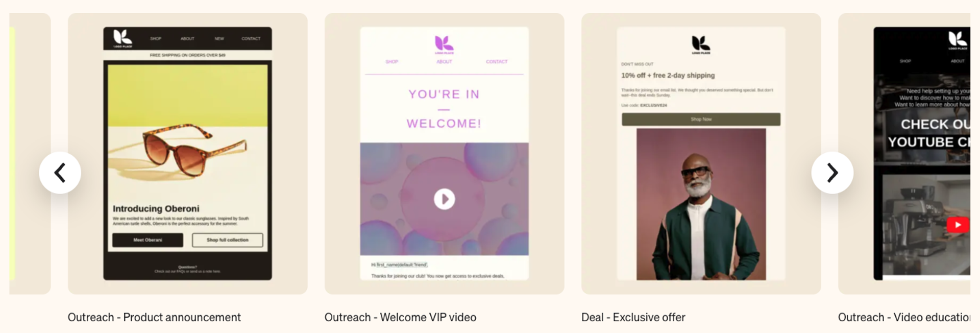Screen dimensions: 980x333
Task: Select the bearded man photo thumbnail
Action: click(x=701, y=204)
